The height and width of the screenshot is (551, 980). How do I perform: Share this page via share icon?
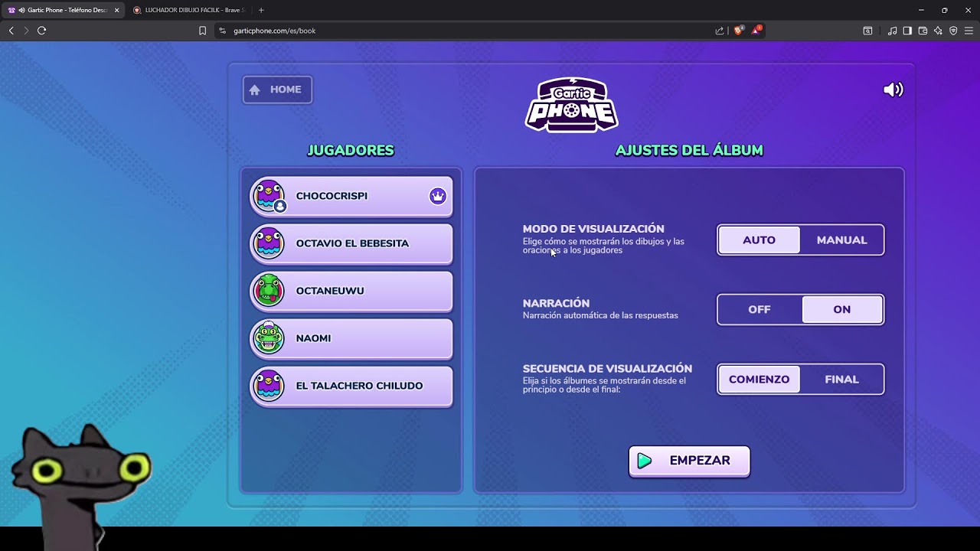(x=720, y=31)
